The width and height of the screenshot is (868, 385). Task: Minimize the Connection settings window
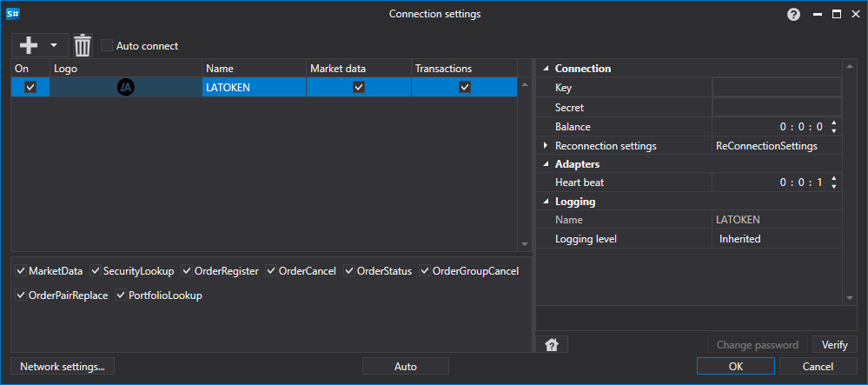tap(818, 15)
